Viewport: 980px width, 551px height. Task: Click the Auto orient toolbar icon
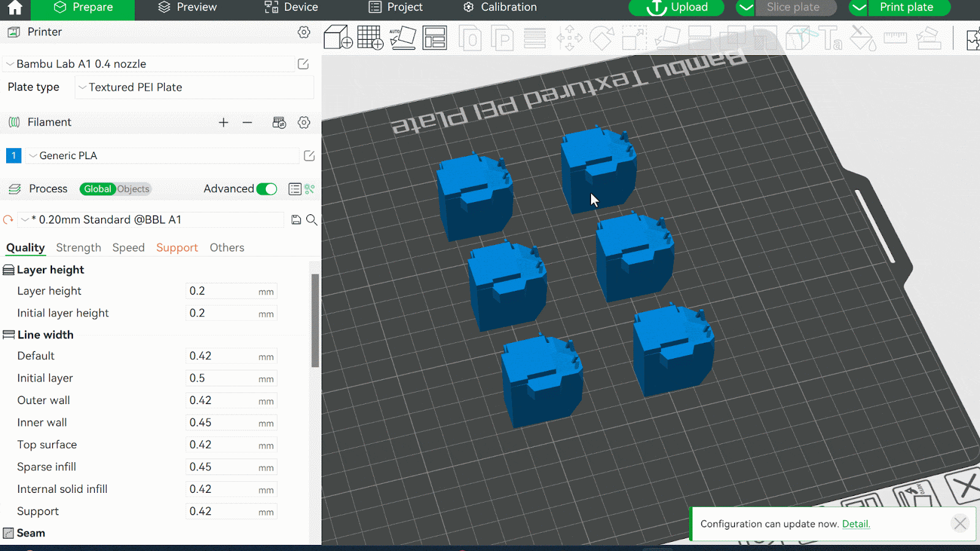pos(402,37)
